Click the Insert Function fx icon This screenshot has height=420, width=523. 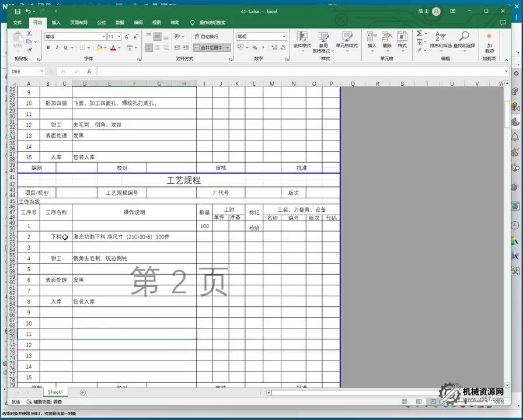click(x=89, y=71)
